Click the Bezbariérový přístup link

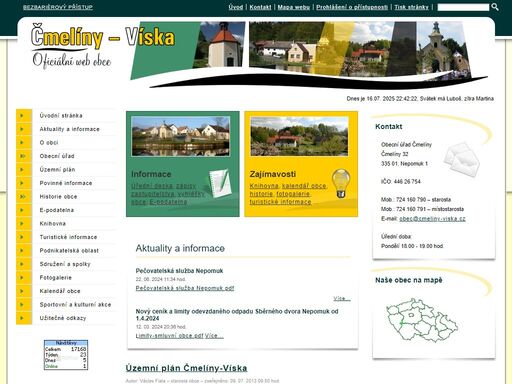point(58,7)
